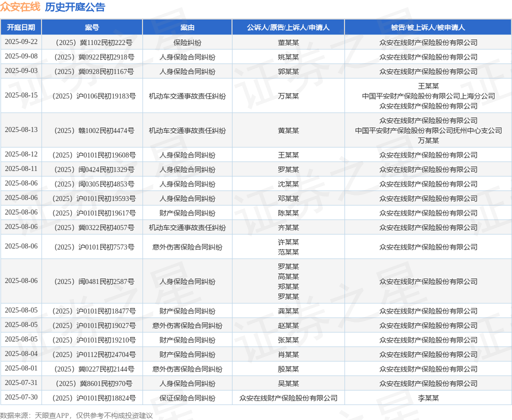Select plaintiff 殷某某
The height and width of the screenshot is (420, 512).
[288, 369]
